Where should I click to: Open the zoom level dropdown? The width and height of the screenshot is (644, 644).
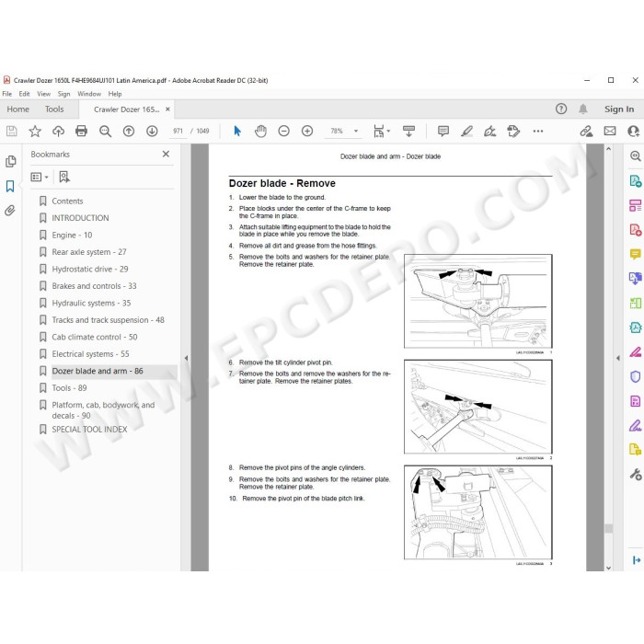point(356,131)
